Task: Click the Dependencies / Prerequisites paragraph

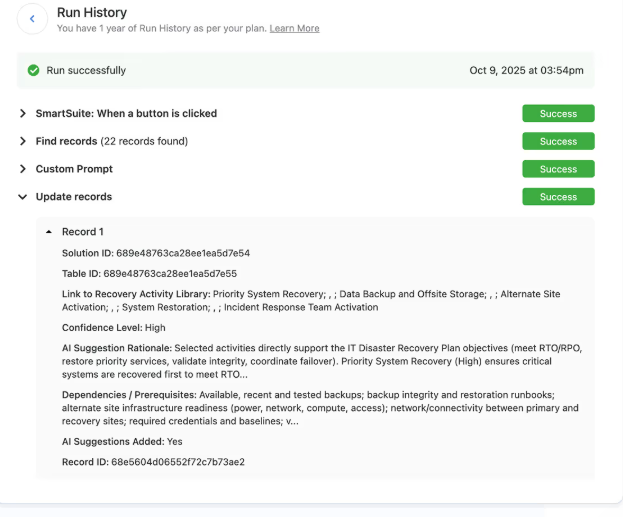Action: (320, 408)
